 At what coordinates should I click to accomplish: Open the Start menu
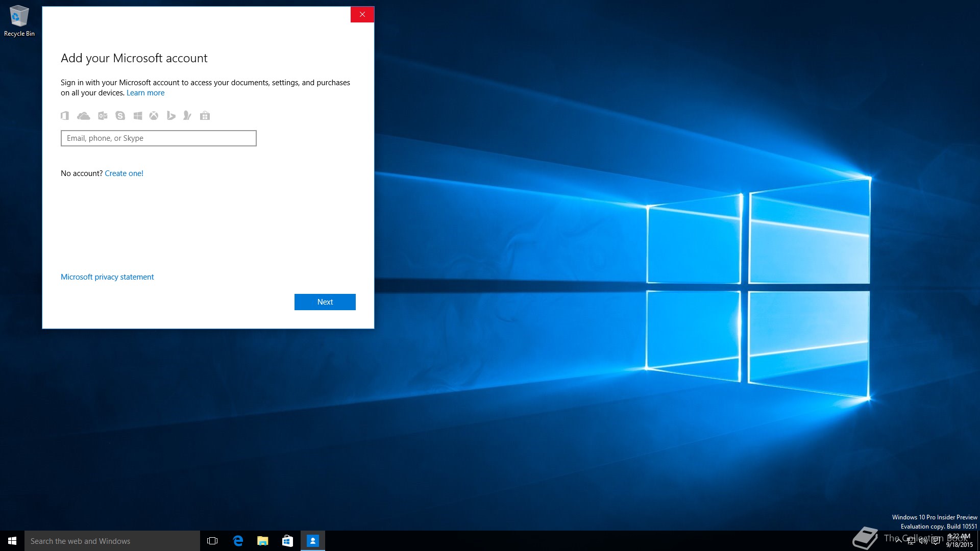[x=12, y=541]
